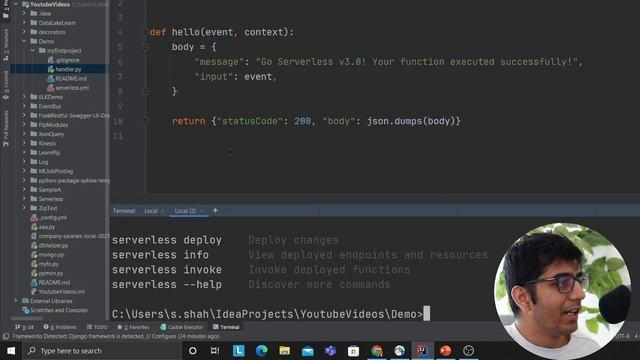The image size is (640, 360).
Task: Expand the DataLakeLearn folder
Action: pos(24,23)
